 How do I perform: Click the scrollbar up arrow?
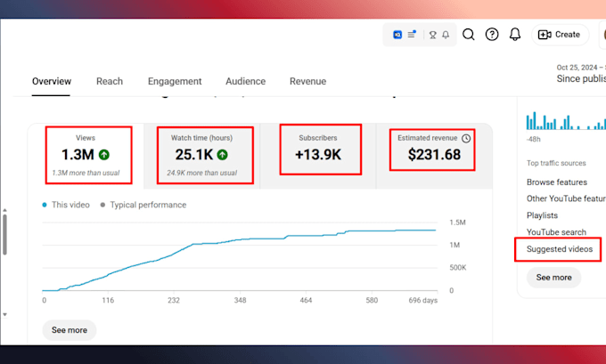click(x=4, y=210)
